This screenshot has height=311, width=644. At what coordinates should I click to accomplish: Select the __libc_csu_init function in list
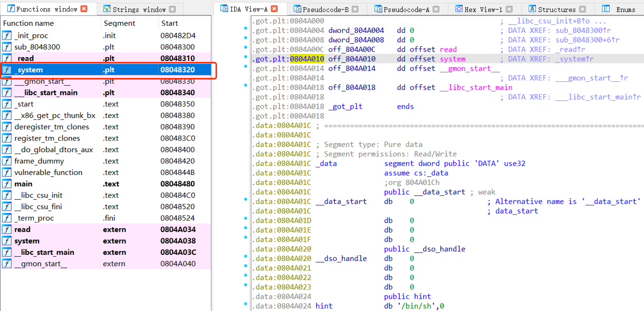[x=38, y=195]
